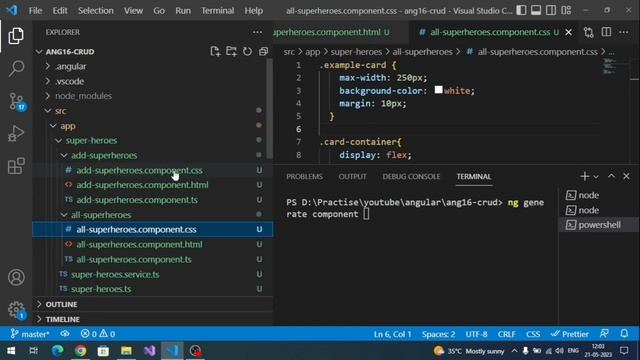The width and height of the screenshot is (640, 360).
Task: Expand the .angular folder
Action: click(48, 66)
